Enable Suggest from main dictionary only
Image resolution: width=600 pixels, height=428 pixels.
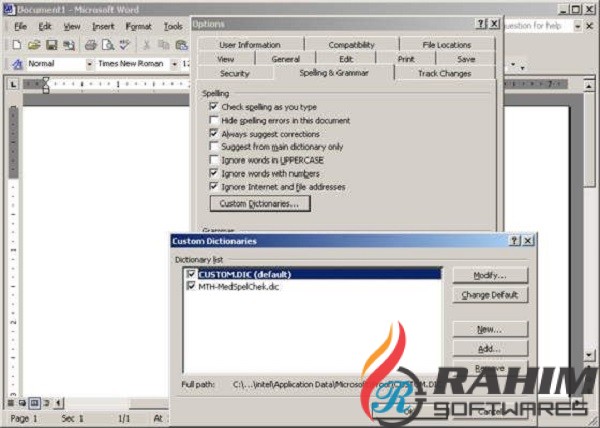point(214,146)
